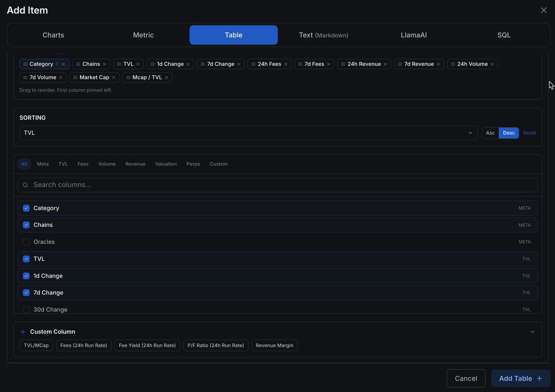Remove the Category column chip
Image resolution: width=555 pixels, height=392 pixels.
(63, 64)
